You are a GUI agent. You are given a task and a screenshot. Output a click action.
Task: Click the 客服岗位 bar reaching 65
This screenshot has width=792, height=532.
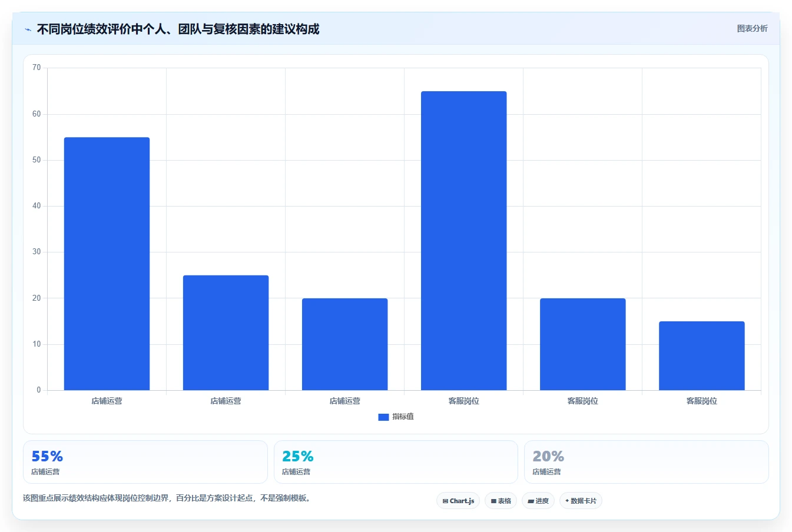coord(463,241)
